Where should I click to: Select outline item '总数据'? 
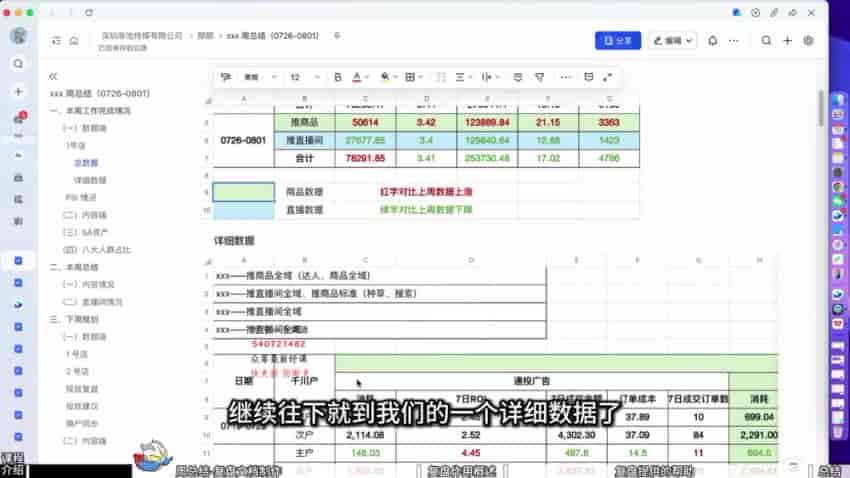point(86,163)
